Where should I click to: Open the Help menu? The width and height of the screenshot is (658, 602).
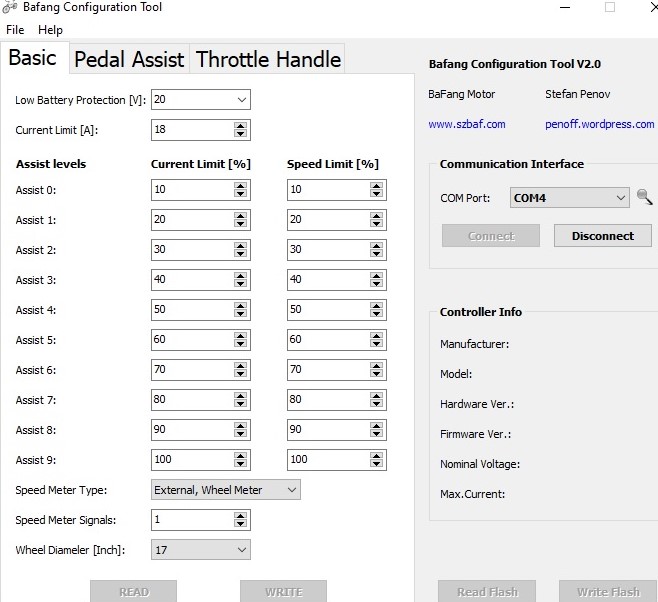(x=50, y=30)
